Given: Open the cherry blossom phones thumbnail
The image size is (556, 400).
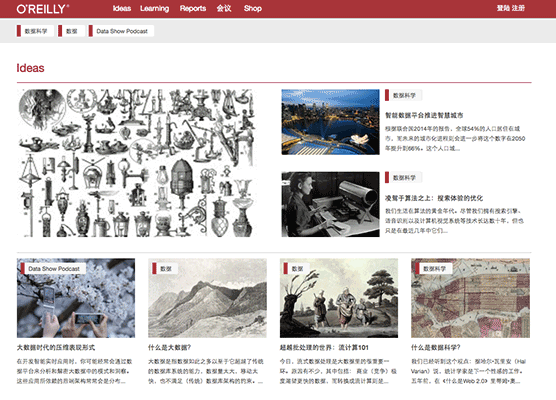Looking at the screenshot, I should [x=76, y=298].
